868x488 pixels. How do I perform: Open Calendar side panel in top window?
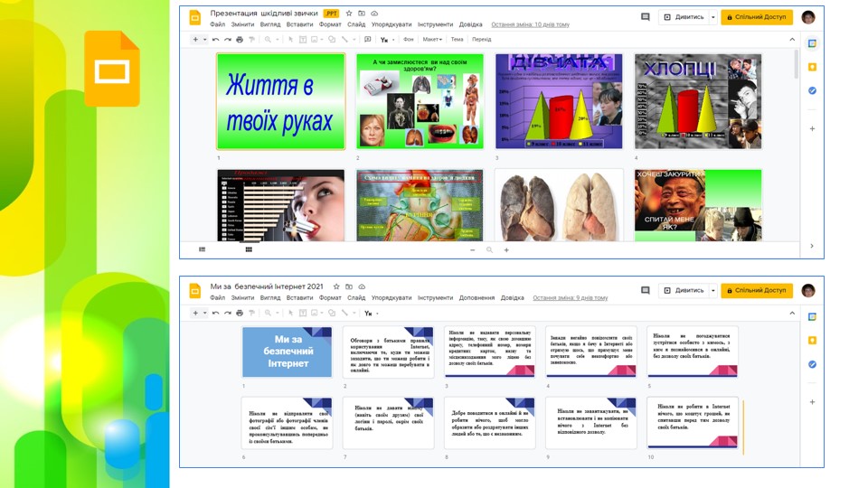tap(812, 43)
